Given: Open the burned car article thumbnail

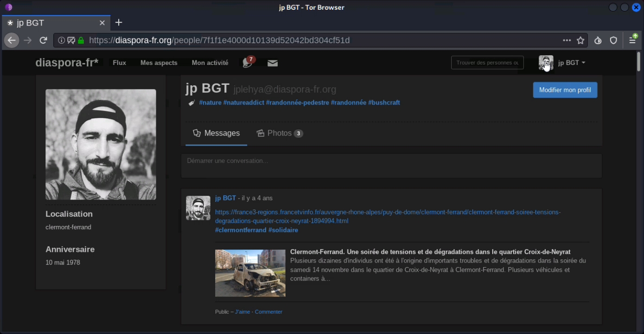Looking at the screenshot, I should tap(250, 273).
